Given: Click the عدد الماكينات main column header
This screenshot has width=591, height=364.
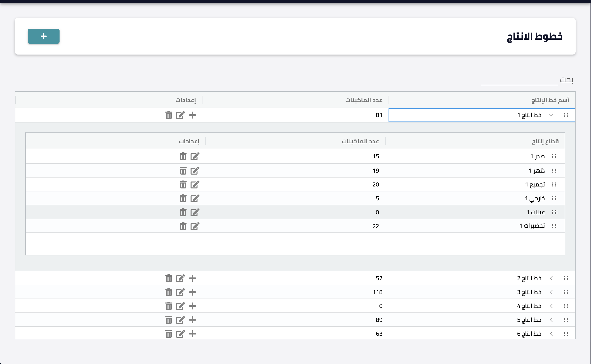Looking at the screenshot, I should click(364, 100).
